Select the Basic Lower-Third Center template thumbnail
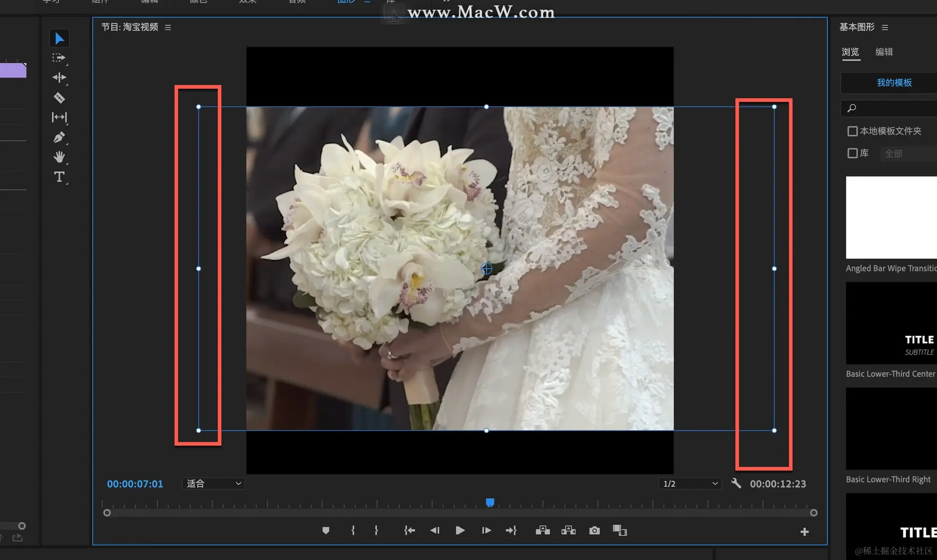937x560 pixels. 891,323
